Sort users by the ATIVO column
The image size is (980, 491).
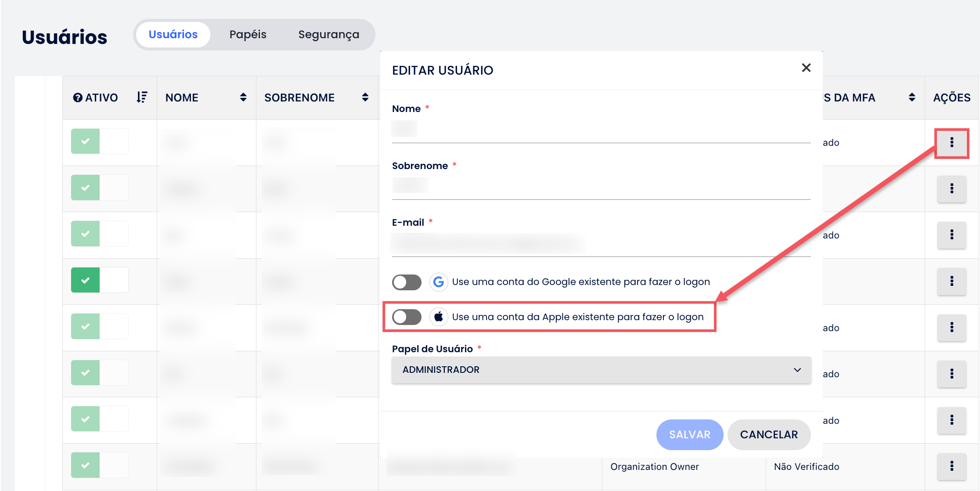click(x=141, y=97)
